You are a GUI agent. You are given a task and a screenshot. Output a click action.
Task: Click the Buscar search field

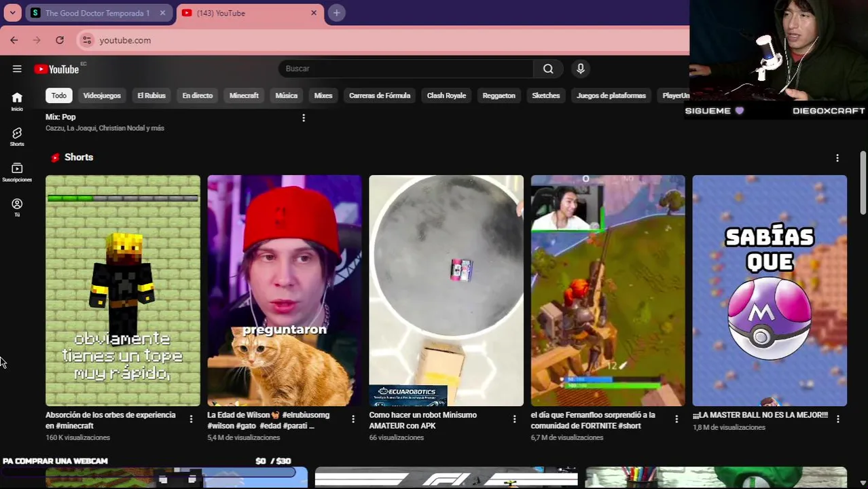(x=406, y=69)
